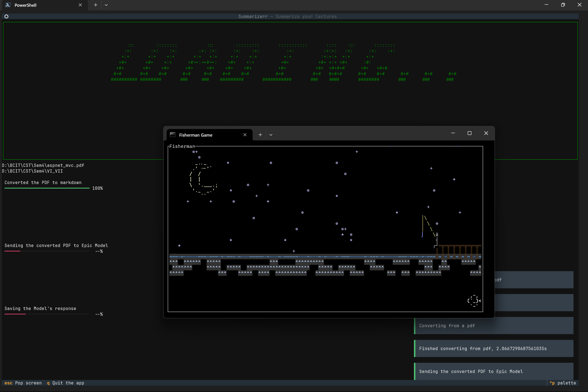Viewport: 588px width, 392px height.
Task: Expand the Fisherman window tab dropdown
Action: (271, 135)
